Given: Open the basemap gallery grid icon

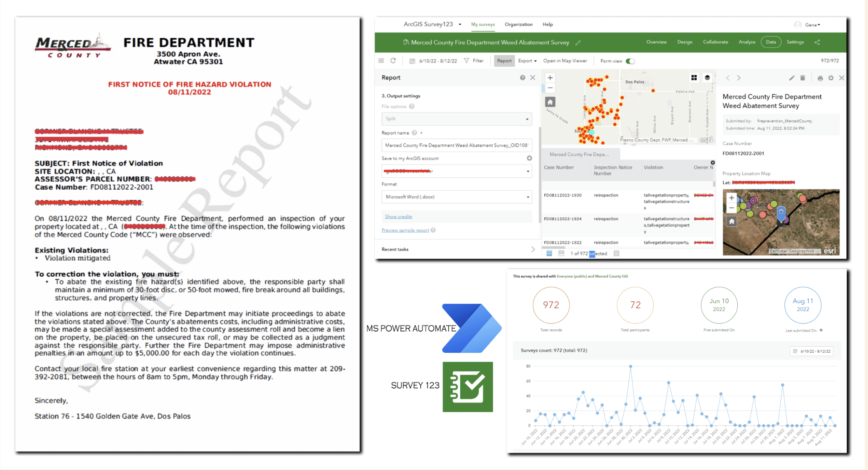Looking at the screenshot, I should coord(694,78).
